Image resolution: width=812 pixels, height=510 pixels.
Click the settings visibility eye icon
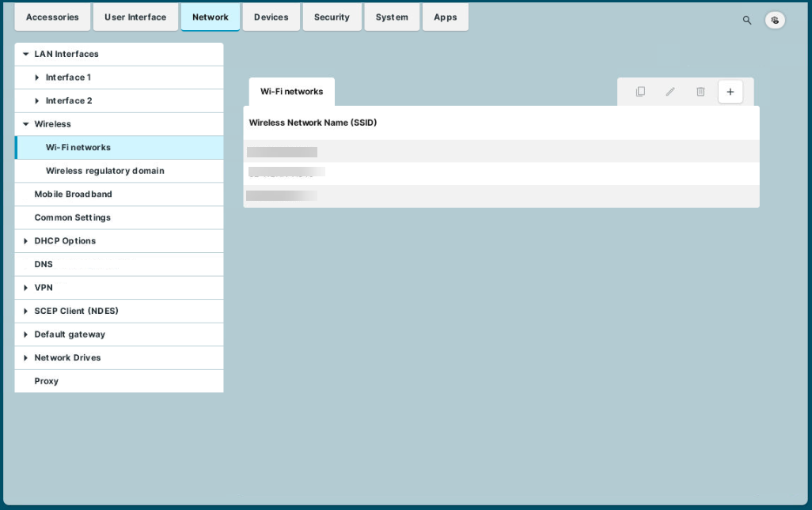tap(775, 21)
